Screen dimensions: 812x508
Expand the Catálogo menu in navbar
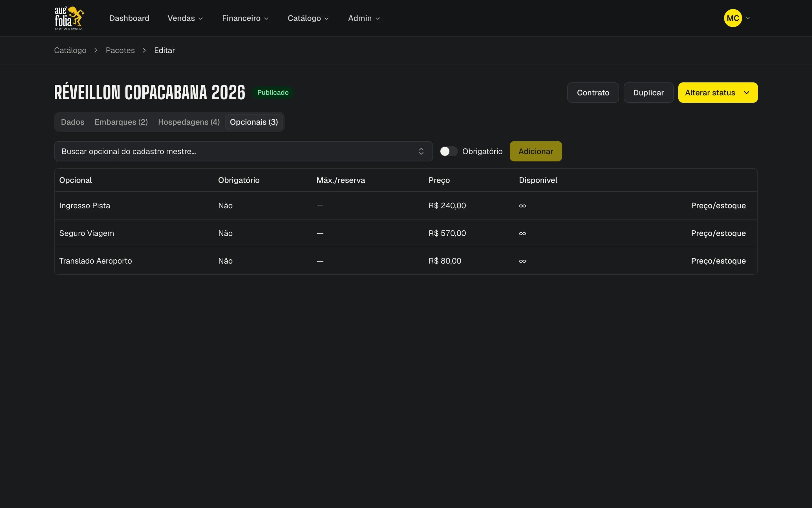308,18
